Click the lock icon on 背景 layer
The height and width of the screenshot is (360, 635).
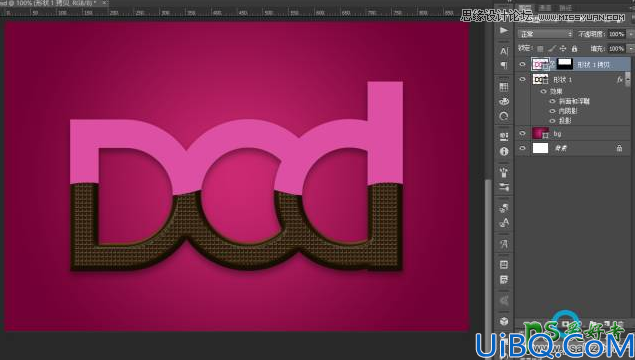(619, 148)
